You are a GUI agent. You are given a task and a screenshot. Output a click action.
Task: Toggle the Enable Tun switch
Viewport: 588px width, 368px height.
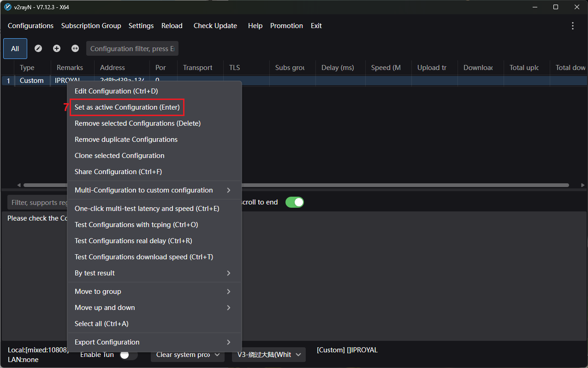(128, 355)
